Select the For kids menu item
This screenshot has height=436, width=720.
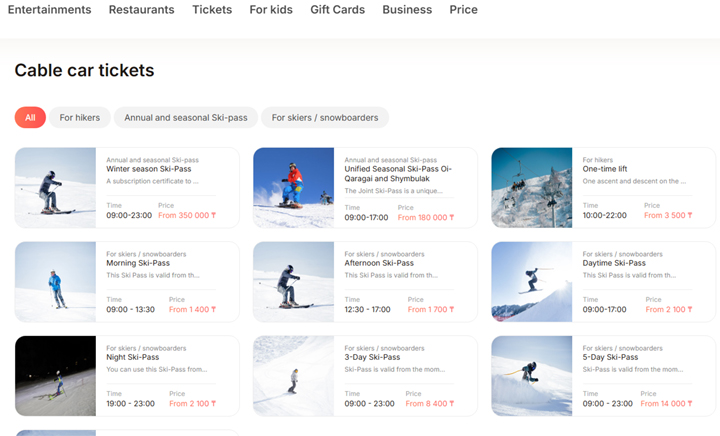[x=271, y=10]
